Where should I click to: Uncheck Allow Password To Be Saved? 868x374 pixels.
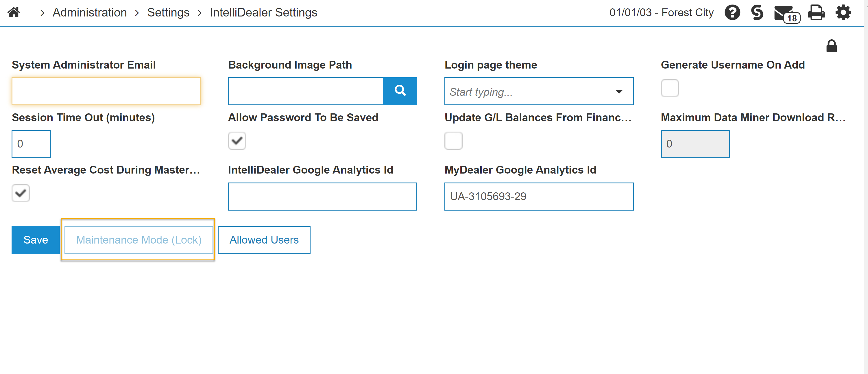(x=237, y=141)
